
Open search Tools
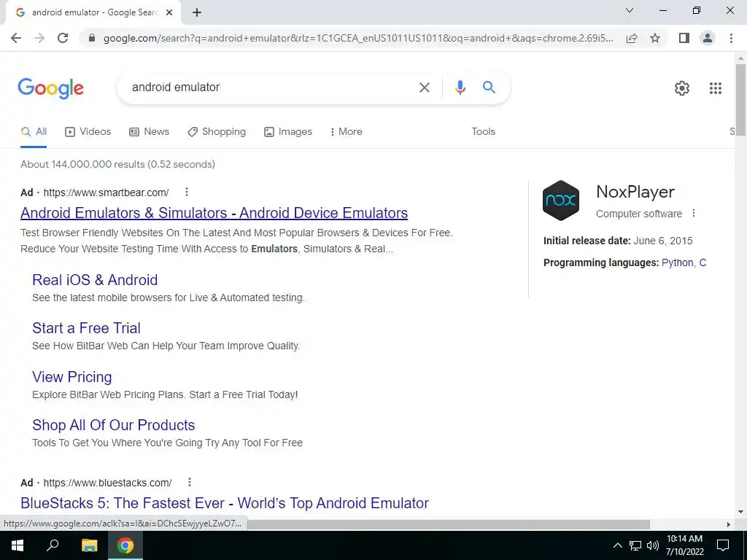coord(483,131)
